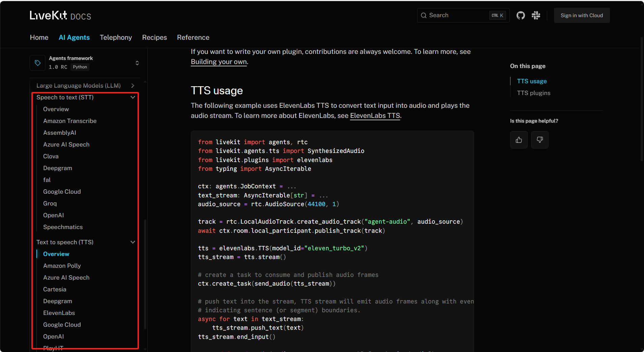The image size is (644, 352).
Task: Open OpenAI under Text to speech
Action: [x=54, y=337]
